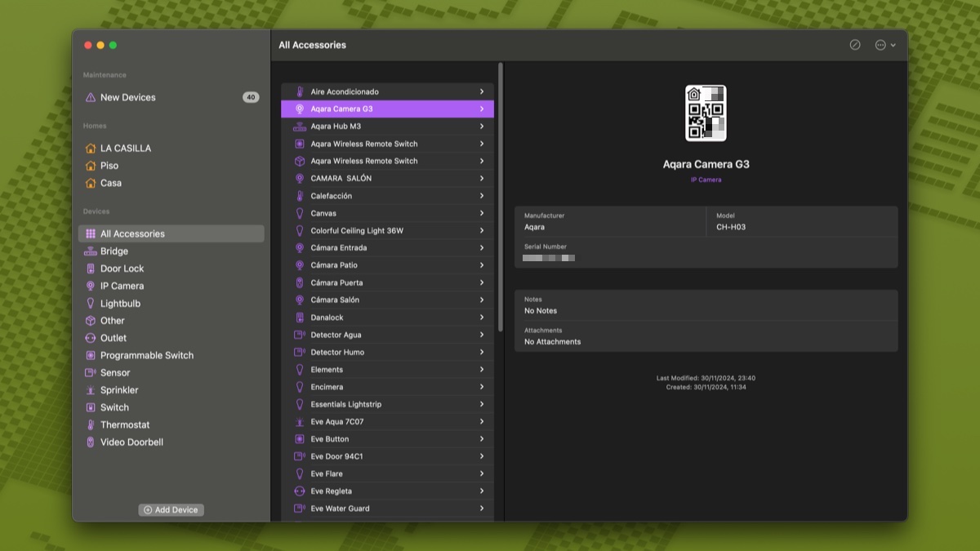Click the Notes field
This screenshot has width=980, height=551.
(706, 305)
